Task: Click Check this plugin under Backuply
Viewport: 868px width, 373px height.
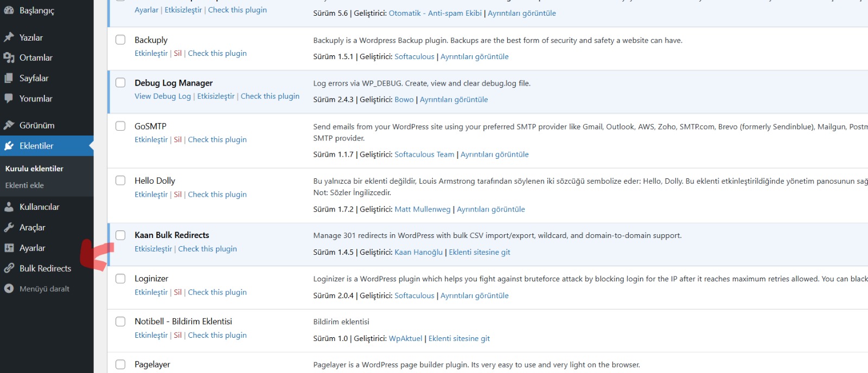Action: (217, 53)
